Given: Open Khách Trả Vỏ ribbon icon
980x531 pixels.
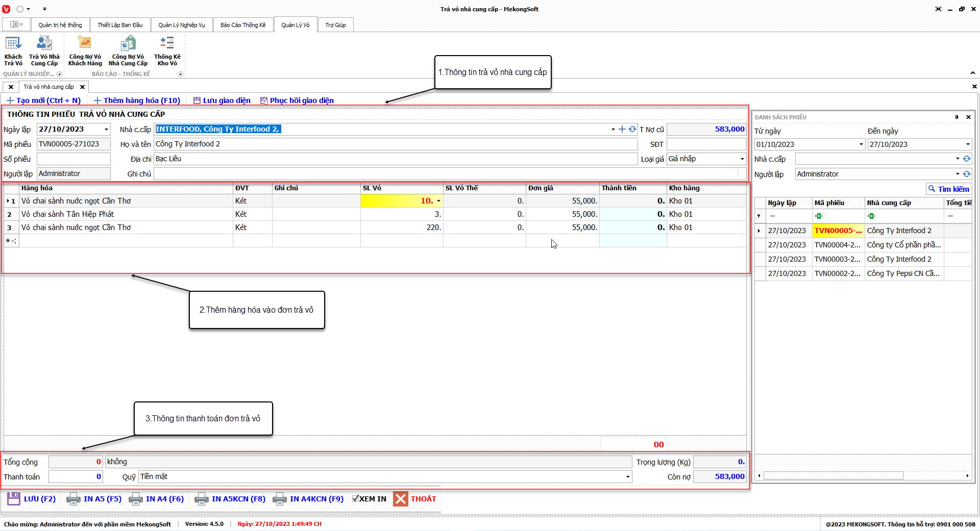Looking at the screenshot, I should click(13, 44).
